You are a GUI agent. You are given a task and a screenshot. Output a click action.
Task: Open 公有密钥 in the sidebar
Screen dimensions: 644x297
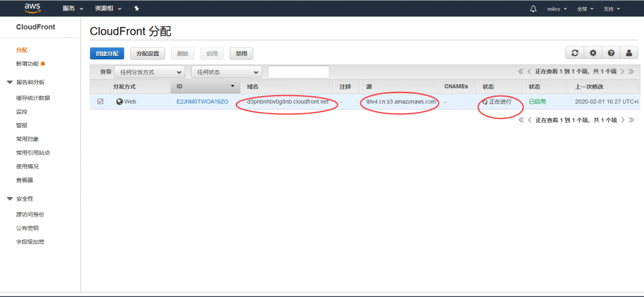tap(27, 228)
